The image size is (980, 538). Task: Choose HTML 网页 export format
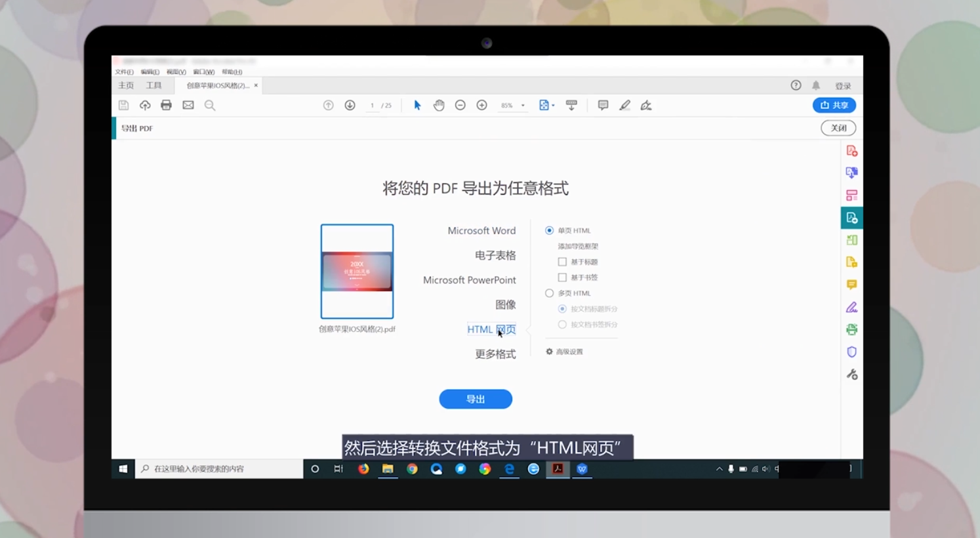click(x=491, y=329)
